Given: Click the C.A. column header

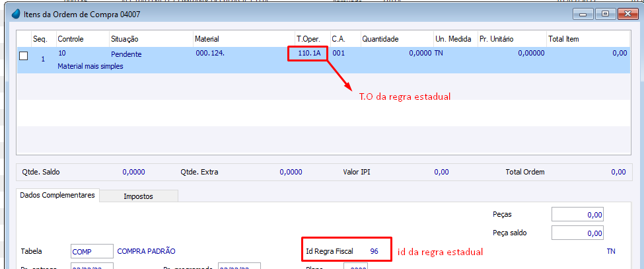Looking at the screenshot, I should (x=345, y=39).
